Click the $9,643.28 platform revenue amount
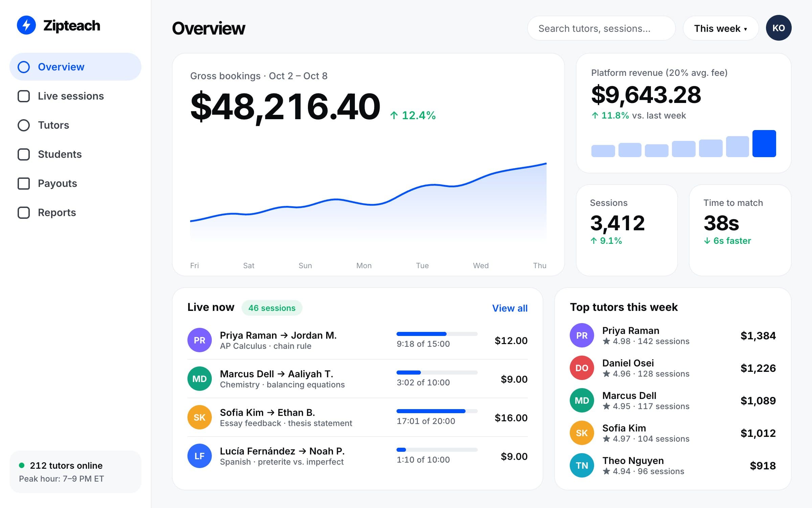Screen dimensions: 812x508 (646, 94)
